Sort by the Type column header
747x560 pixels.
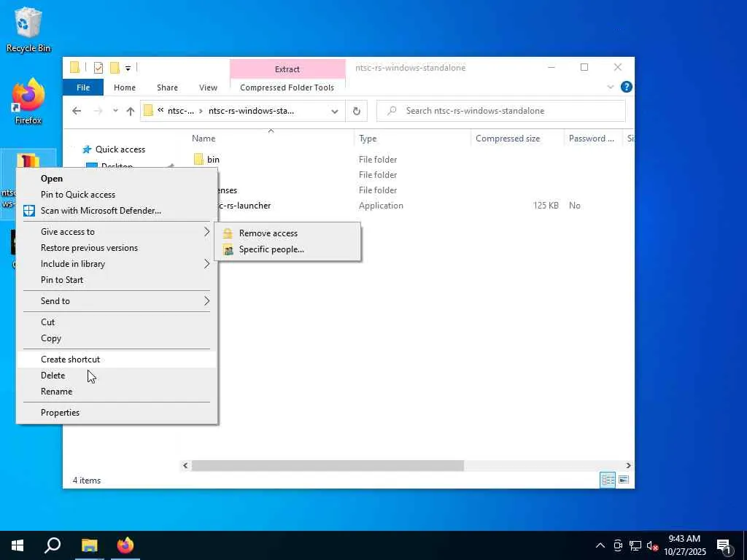tap(413, 139)
